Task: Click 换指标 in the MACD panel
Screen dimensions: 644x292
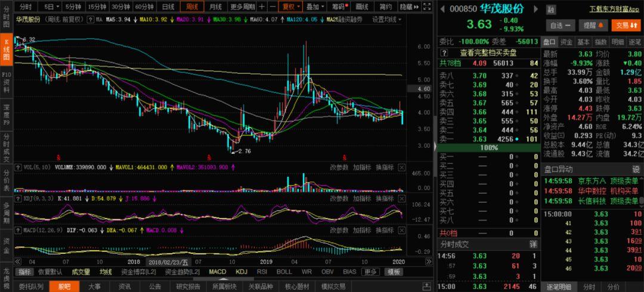Action: tap(385, 231)
